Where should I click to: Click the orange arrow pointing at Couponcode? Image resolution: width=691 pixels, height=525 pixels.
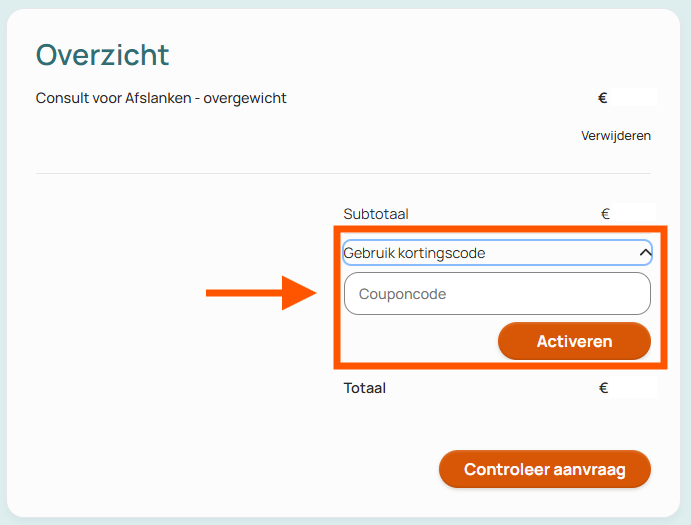pyautogui.click(x=261, y=293)
